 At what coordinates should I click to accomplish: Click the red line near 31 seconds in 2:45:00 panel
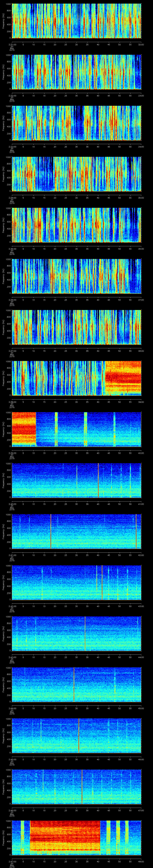[79, 736]
